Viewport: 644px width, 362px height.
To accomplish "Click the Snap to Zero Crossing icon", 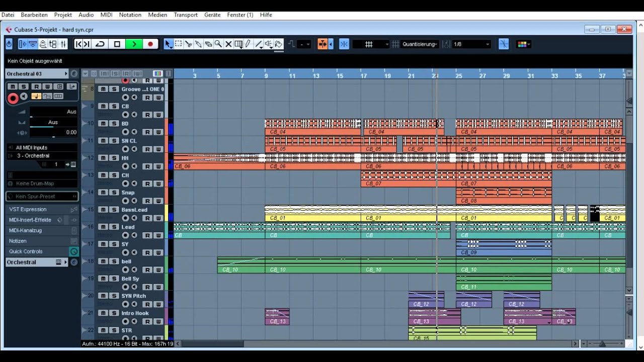I will click(504, 44).
